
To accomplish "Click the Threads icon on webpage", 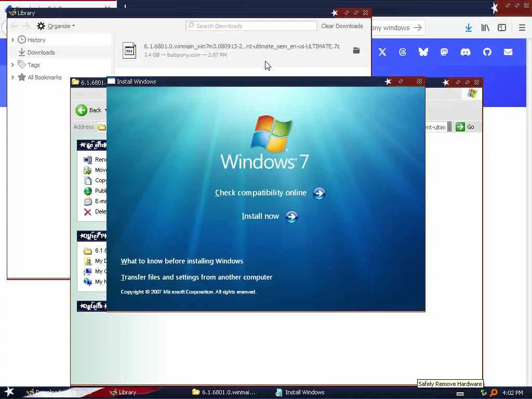I will point(403,52).
